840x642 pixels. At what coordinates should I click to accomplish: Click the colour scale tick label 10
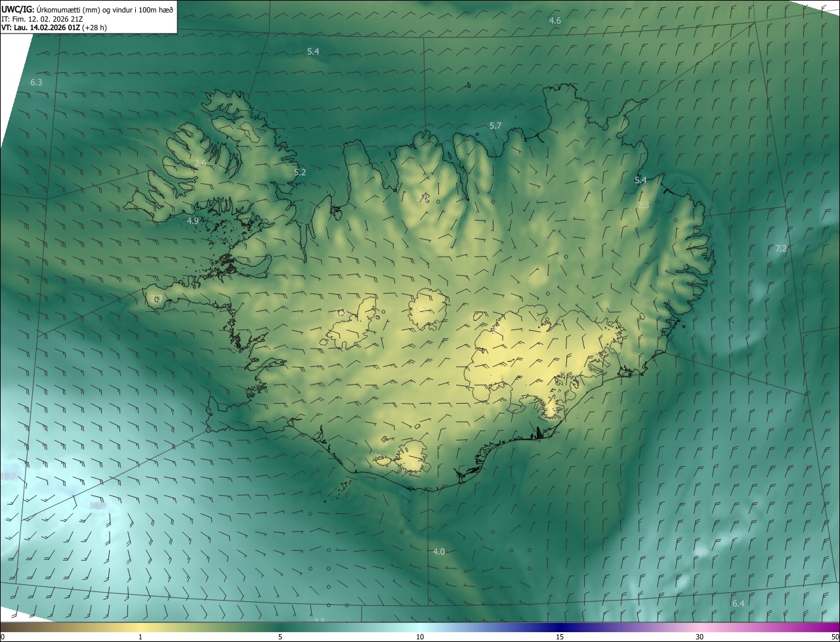point(420,637)
